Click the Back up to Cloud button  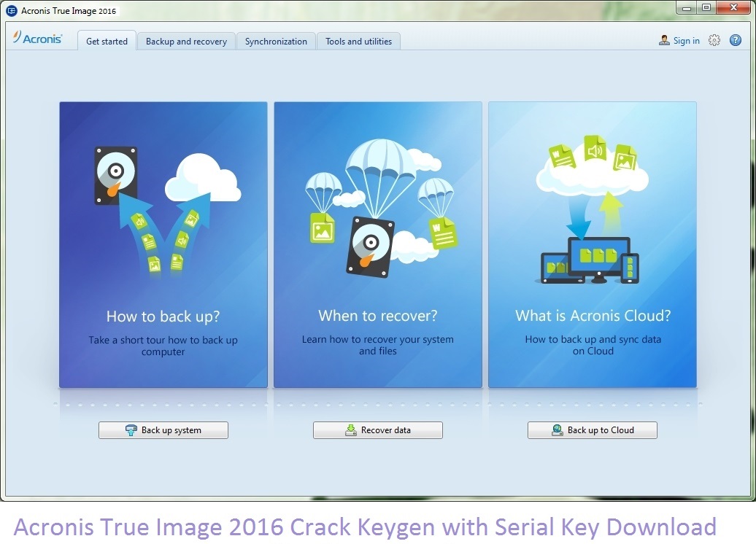tap(593, 430)
